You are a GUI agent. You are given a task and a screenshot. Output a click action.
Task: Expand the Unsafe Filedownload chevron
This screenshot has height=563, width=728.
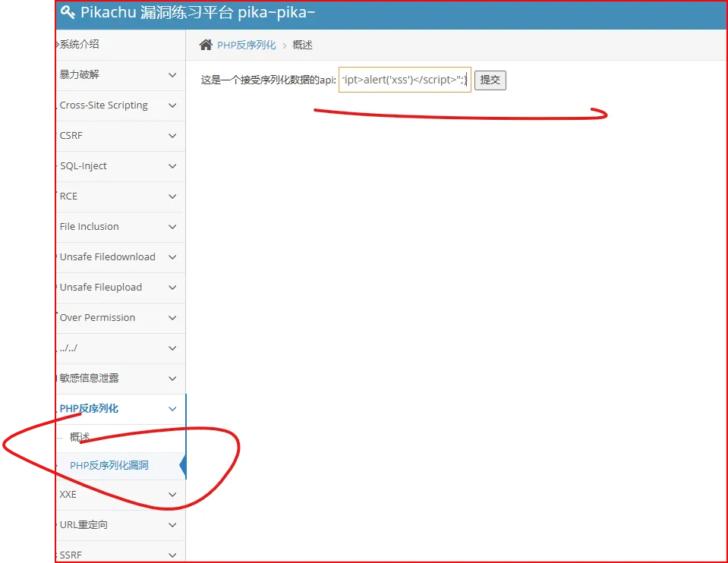(172, 257)
